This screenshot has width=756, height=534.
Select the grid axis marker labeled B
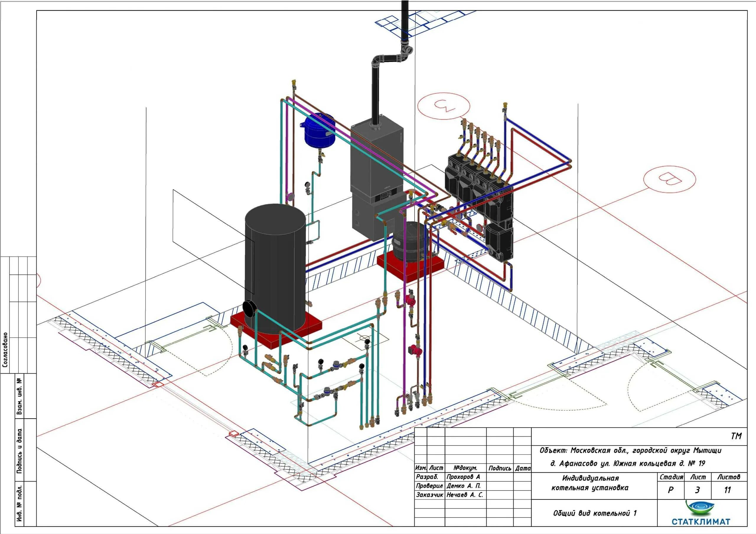[x=669, y=179]
